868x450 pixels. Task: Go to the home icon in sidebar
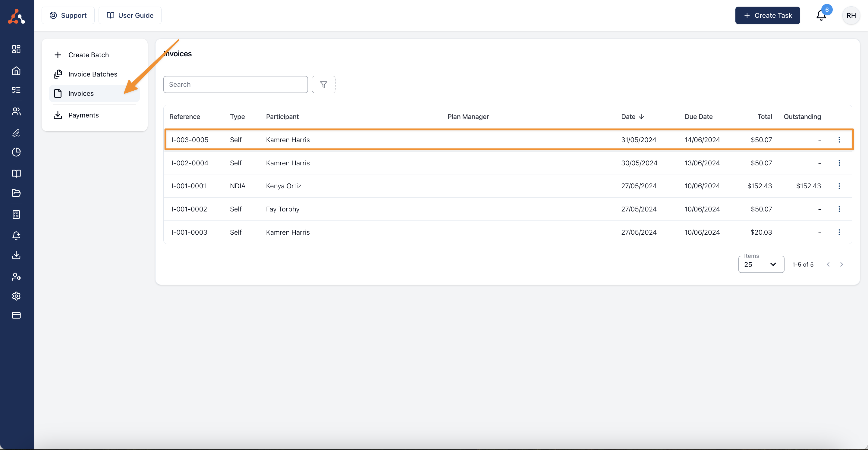pyautogui.click(x=16, y=71)
